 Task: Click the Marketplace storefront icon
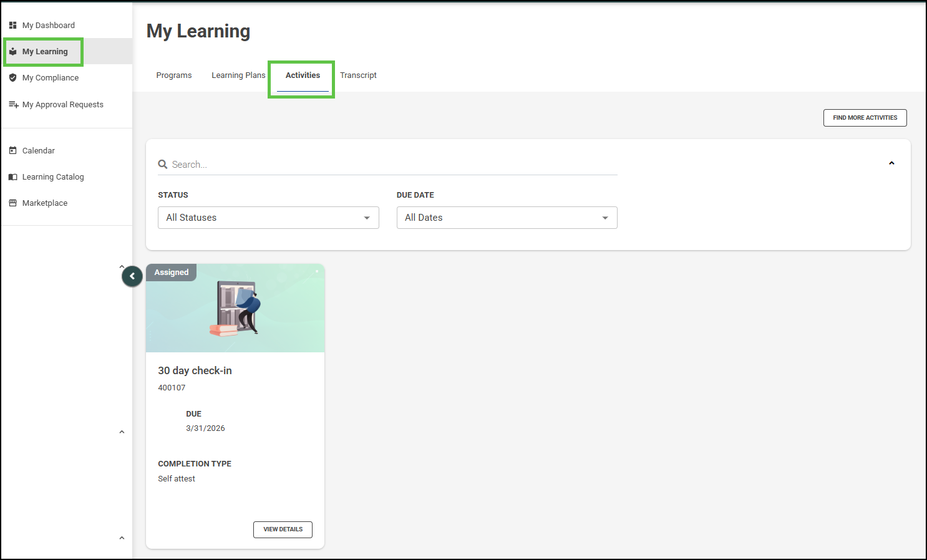[x=12, y=203]
